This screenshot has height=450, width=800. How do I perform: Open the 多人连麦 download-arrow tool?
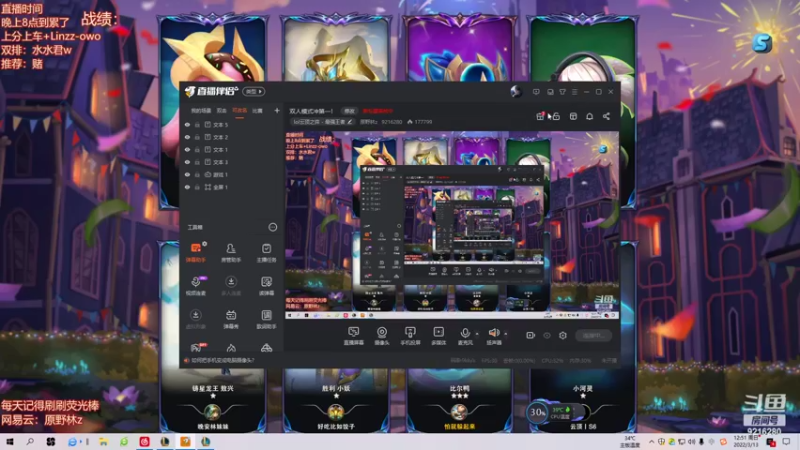click(x=231, y=286)
